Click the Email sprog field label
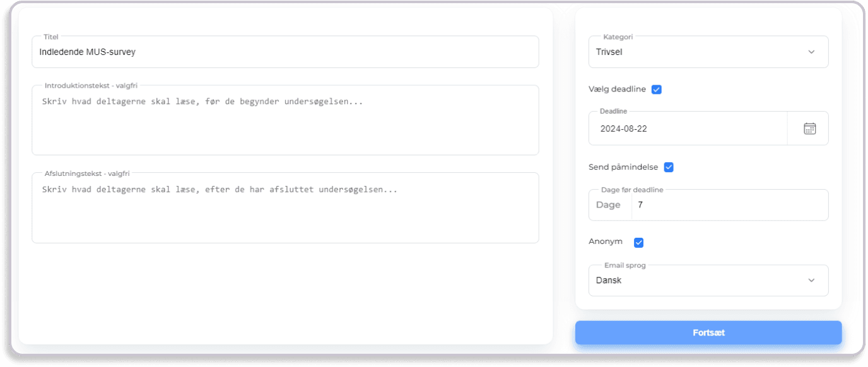This screenshot has height=367, width=868. tap(625, 265)
